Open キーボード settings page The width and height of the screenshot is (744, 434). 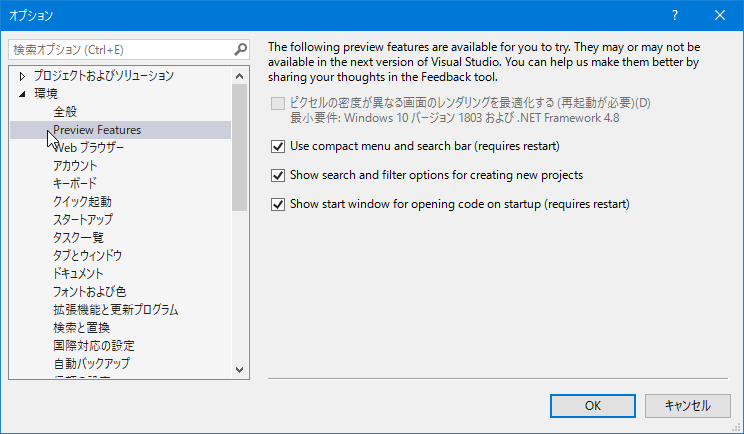click(x=75, y=184)
